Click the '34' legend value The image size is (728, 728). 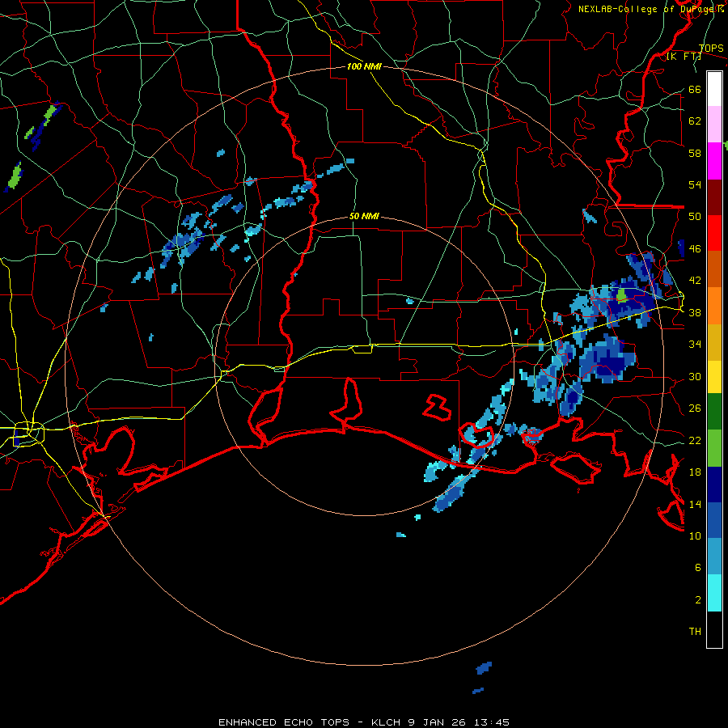pos(695,344)
